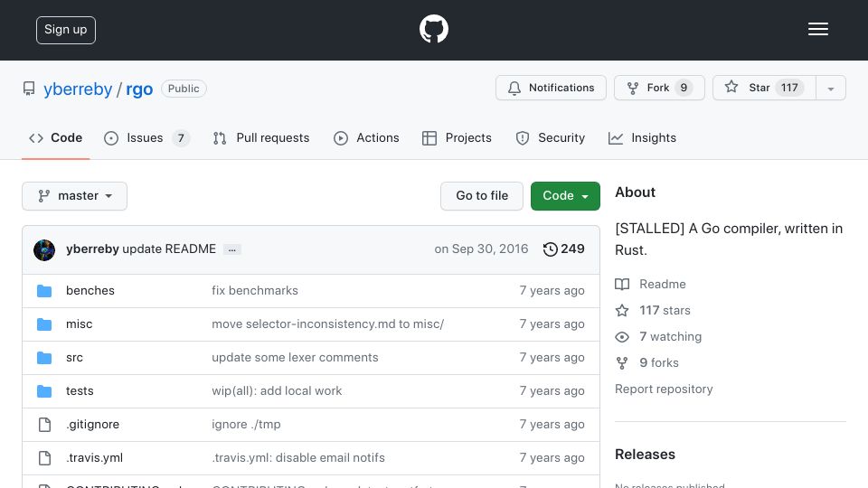
Task: Click the 'on Sep 30, 2016' commit date
Action: click(481, 249)
